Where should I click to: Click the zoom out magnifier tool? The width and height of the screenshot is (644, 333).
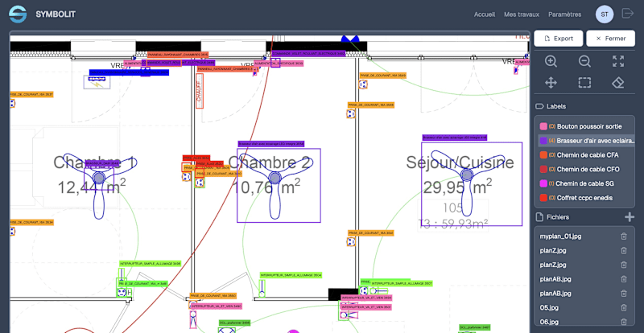pos(584,62)
